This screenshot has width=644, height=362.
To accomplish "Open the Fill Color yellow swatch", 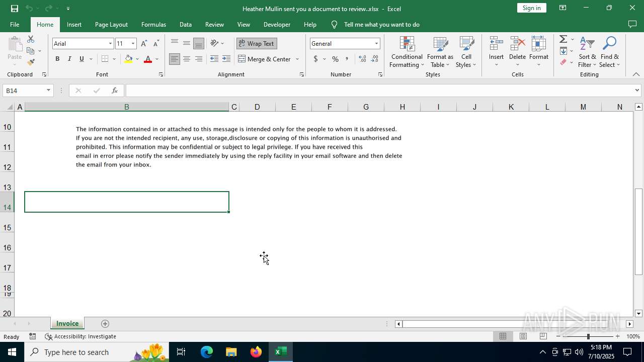I will [x=129, y=59].
